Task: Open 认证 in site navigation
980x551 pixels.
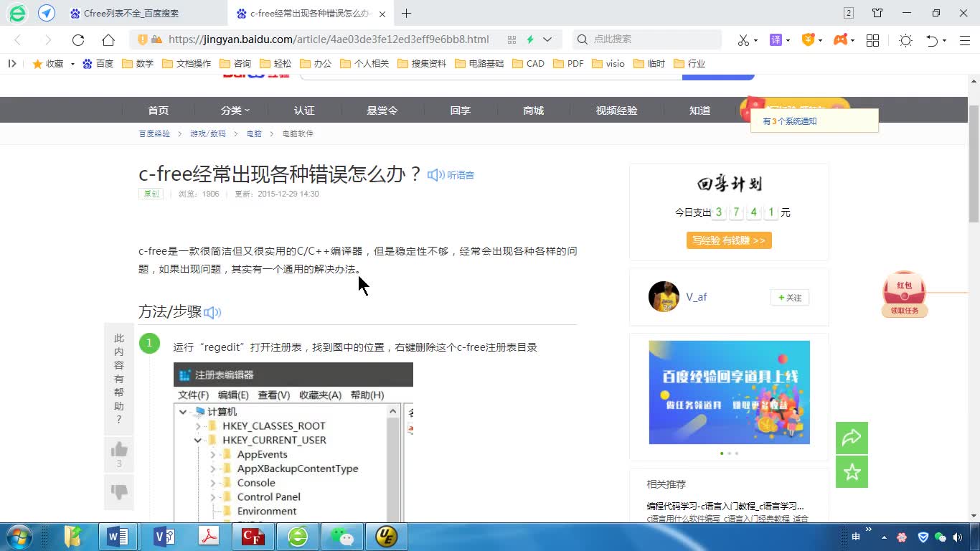Action: click(x=304, y=110)
